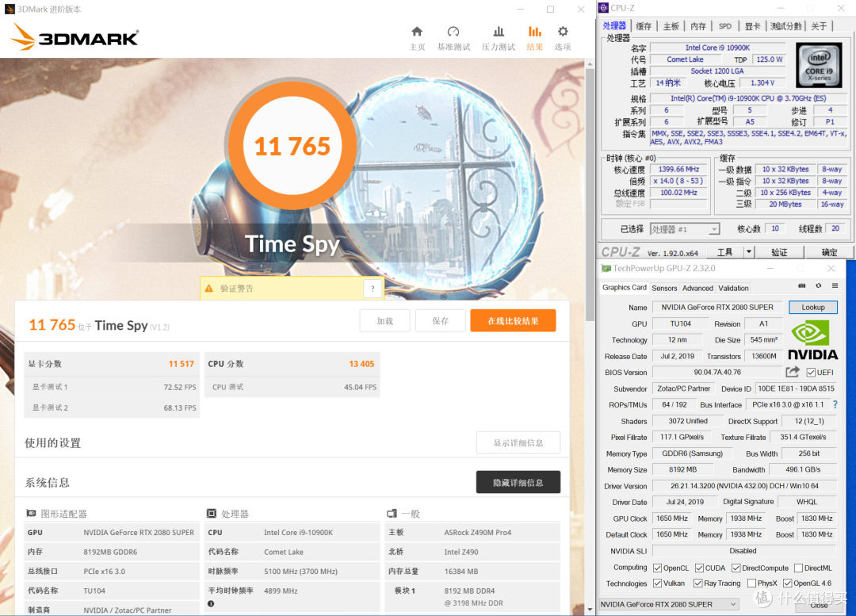Open the Results (结果) bar chart icon
The width and height of the screenshot is (856, 616).
tap(535, 32)
